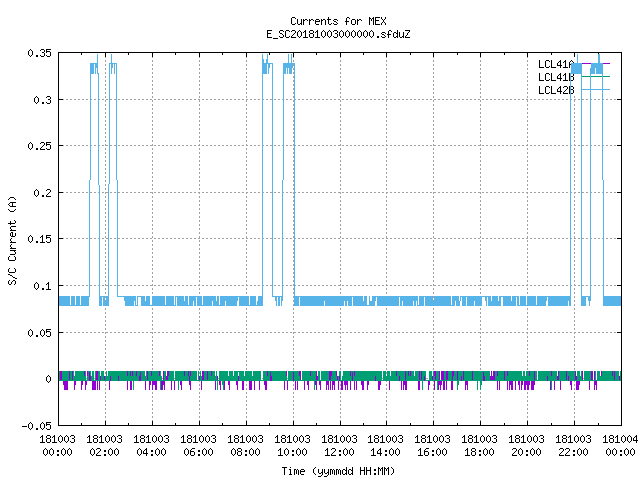Viewport: 640px width, 480px height.
Task: Click the LCL41B legend entry
Action: pyautogui.click(x=573, y=77)
